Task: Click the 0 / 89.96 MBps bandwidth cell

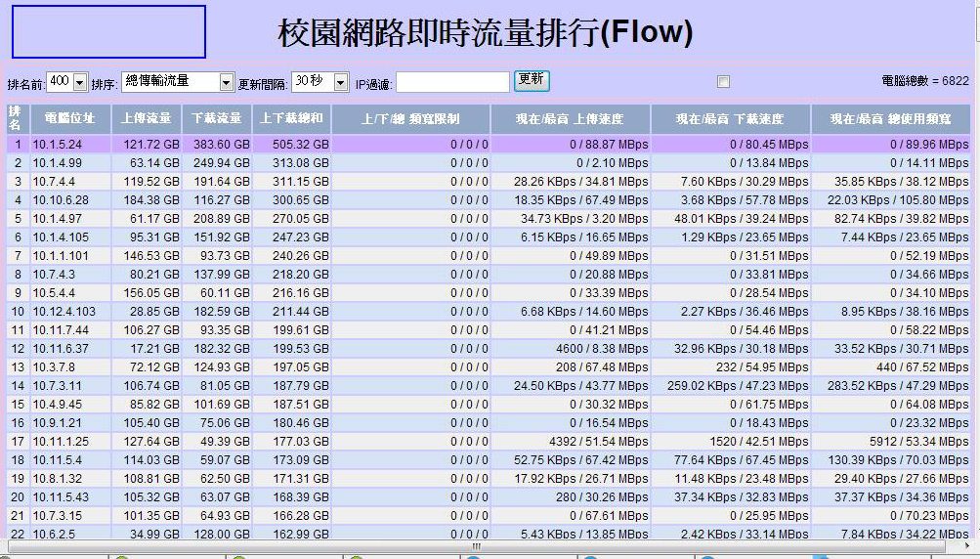Action: (891, 145)
